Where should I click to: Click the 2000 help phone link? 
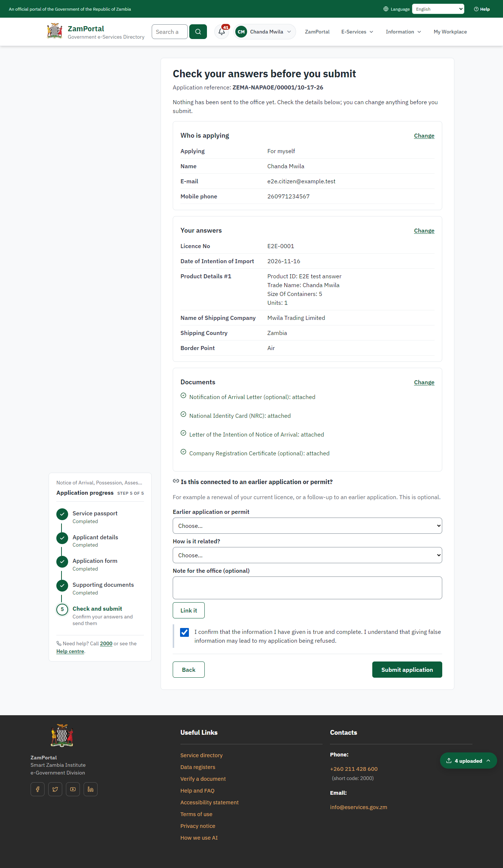tap(106, 643)
